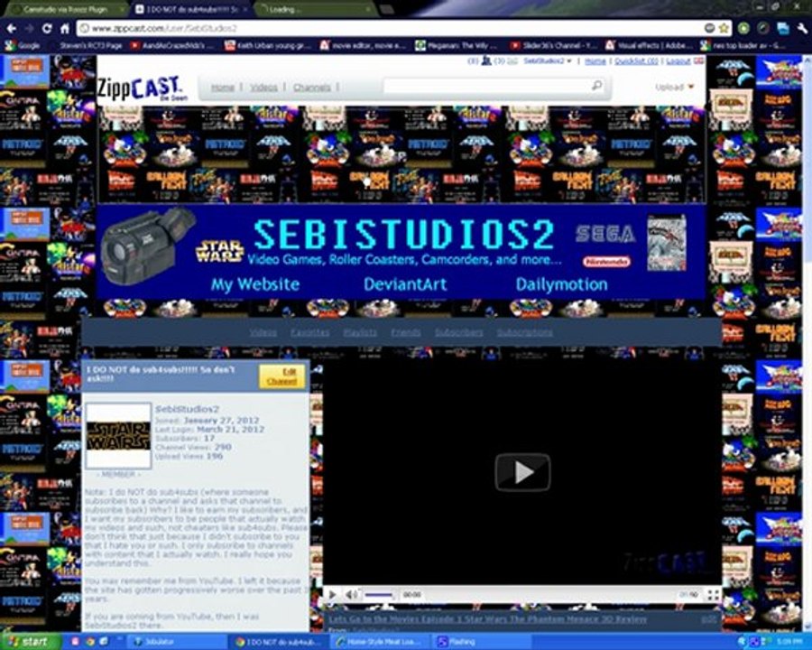Open the channel Subscribers tab
Viewport: 812px width, 650px height.
coord(459,332)
